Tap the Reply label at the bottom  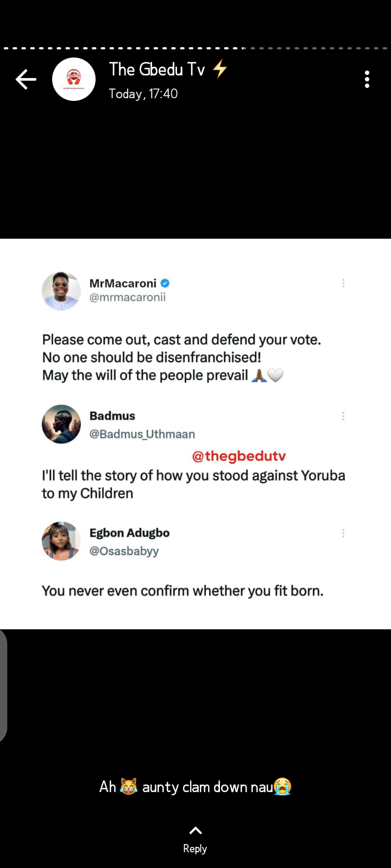point(195,848)
